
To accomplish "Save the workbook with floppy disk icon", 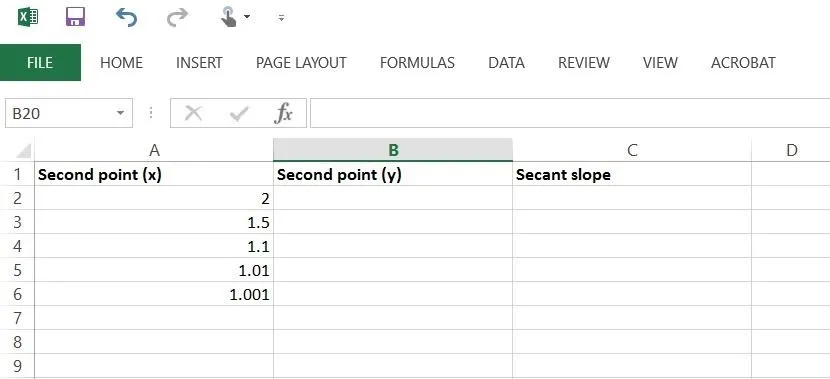I will 76,17.
